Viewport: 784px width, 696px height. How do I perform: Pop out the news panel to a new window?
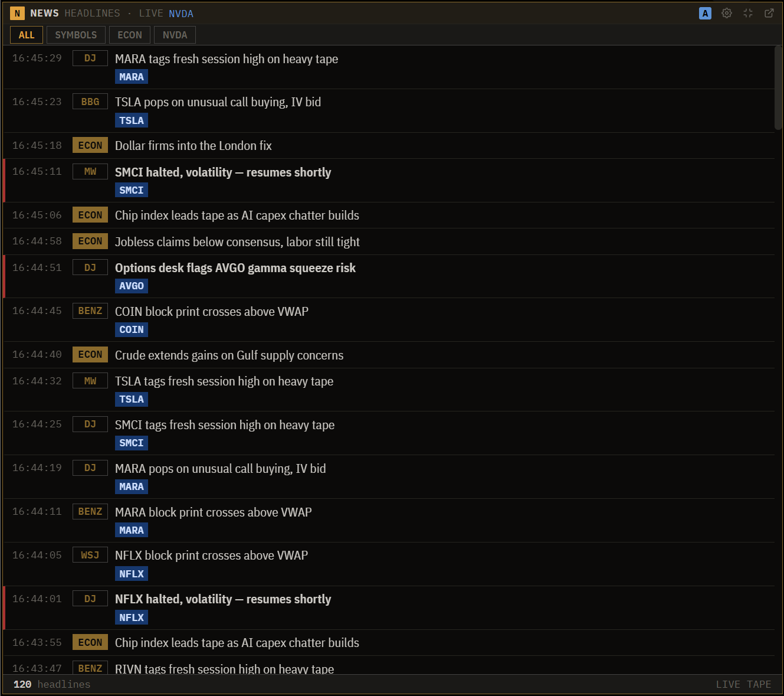[x=769, y=13]
